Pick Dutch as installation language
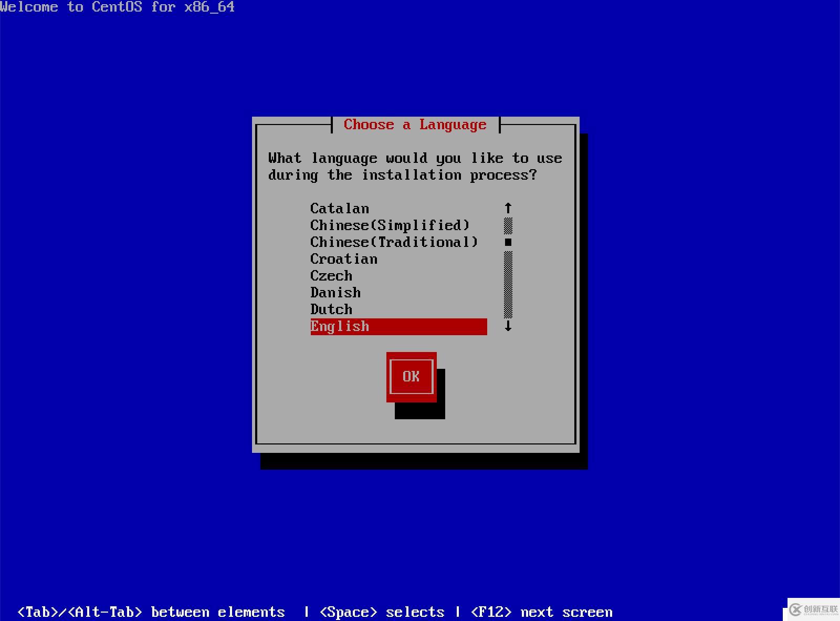840x621 pixels. (x=331, y=309)
